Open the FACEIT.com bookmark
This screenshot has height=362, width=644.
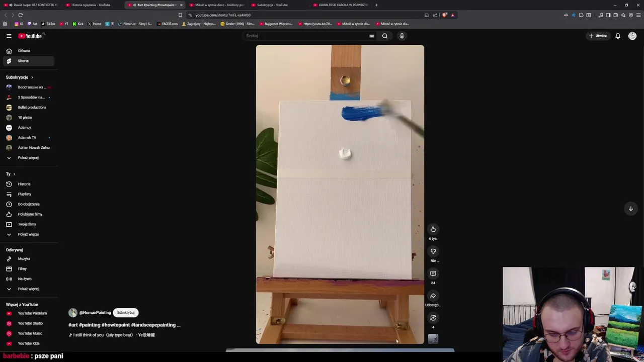(x=168, y=24)
